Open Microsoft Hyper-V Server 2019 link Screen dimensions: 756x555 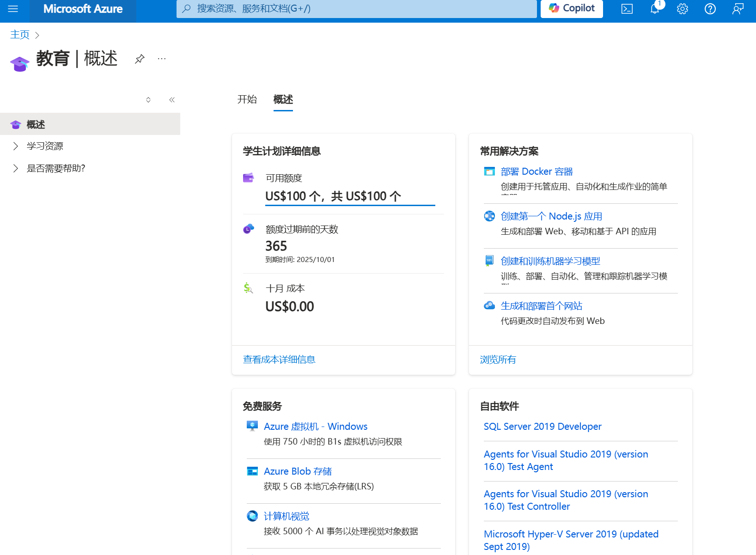[x=571, y=540]
